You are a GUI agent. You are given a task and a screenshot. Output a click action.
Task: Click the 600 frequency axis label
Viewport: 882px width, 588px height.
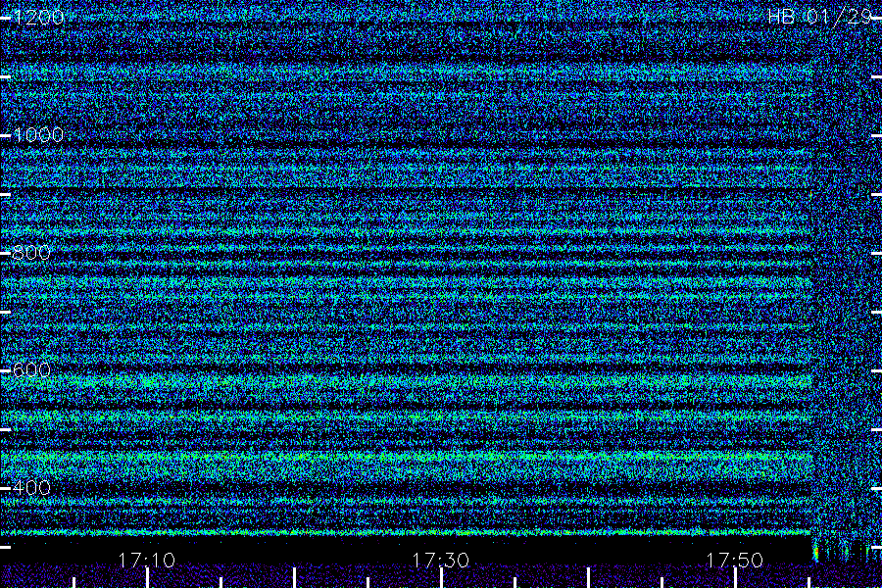[31, 370]
